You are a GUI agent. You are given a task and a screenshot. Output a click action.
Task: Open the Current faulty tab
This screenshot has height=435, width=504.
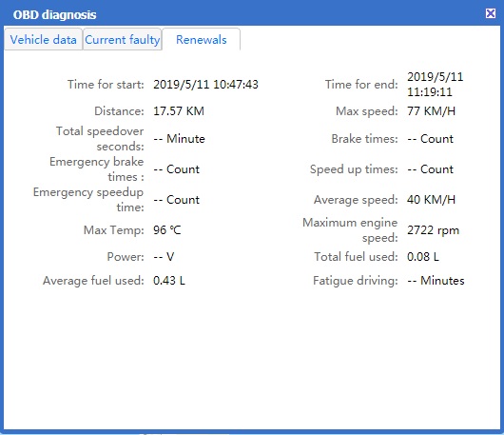coord(123,40)
